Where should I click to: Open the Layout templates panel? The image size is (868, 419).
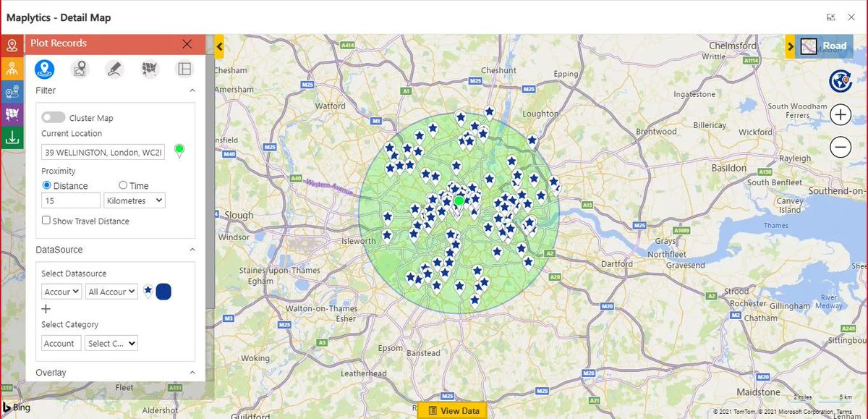pyautogui.click(x=184, y=69)
